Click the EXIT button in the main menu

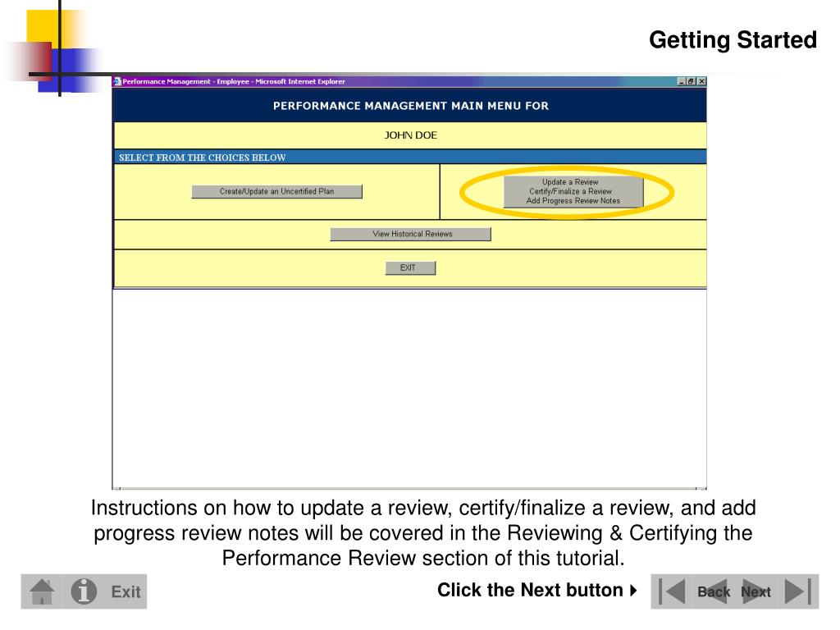click(410, 268)
